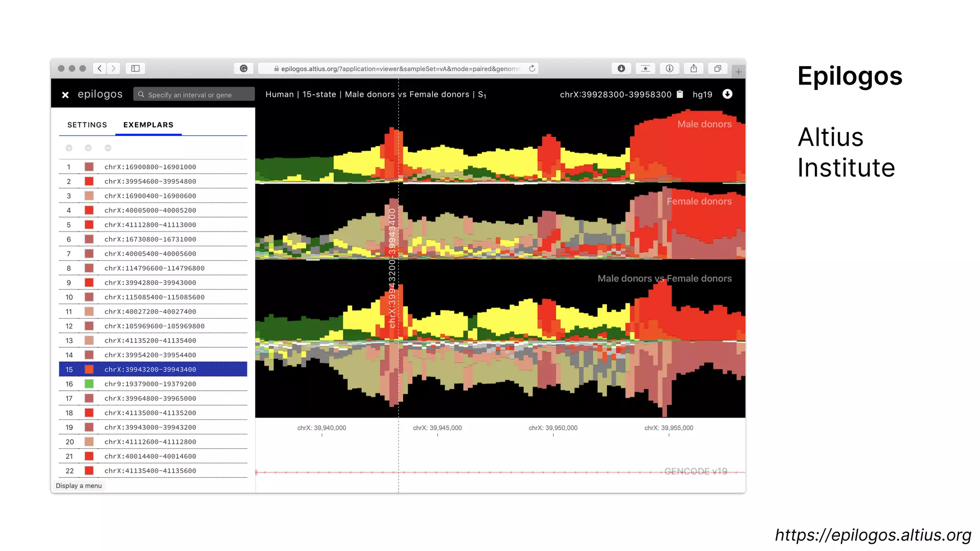This screenshot has height=551, width=980.
Task: Show all tabs overview icon
Action: click(717, 68)
